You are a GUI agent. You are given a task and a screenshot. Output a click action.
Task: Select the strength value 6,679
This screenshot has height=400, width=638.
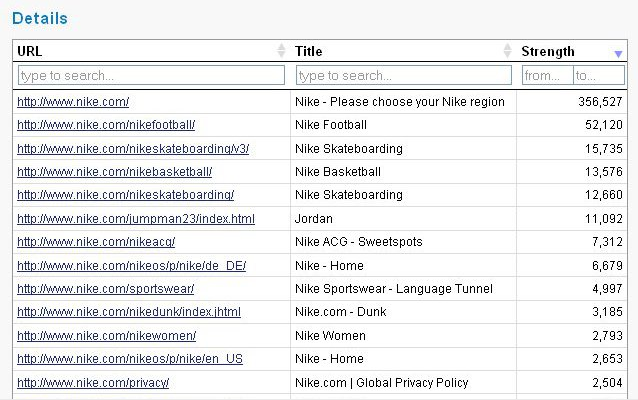click(607, 266)
